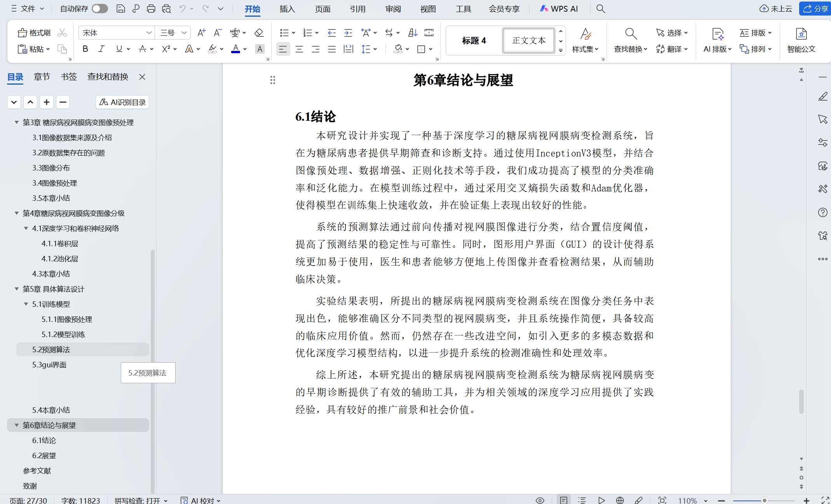Switch to 书签 tab in navigation pane
The image size is (831, 504).
point(69,77)
